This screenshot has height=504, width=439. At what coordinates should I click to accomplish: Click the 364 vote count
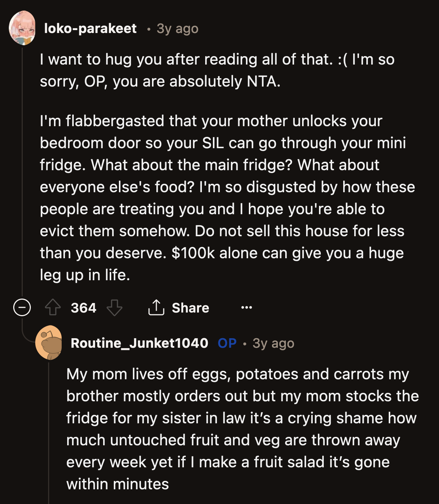[84, 308]
